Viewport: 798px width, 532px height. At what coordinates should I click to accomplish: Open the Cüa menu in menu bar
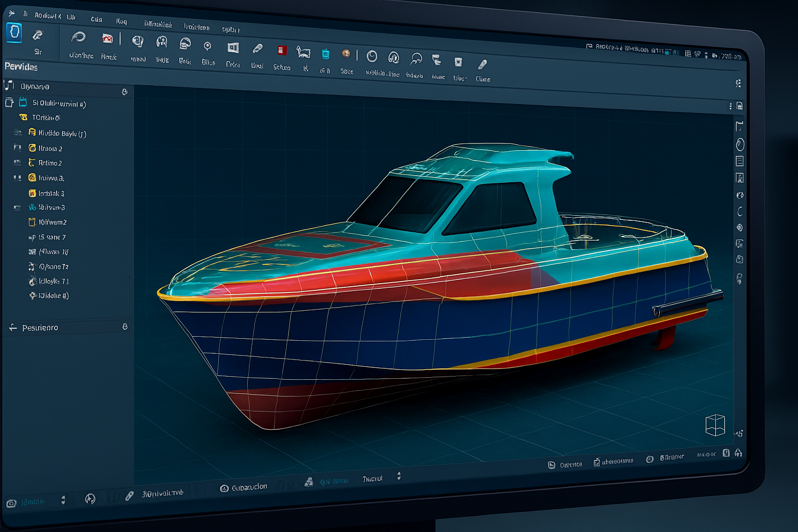(97, 19)
